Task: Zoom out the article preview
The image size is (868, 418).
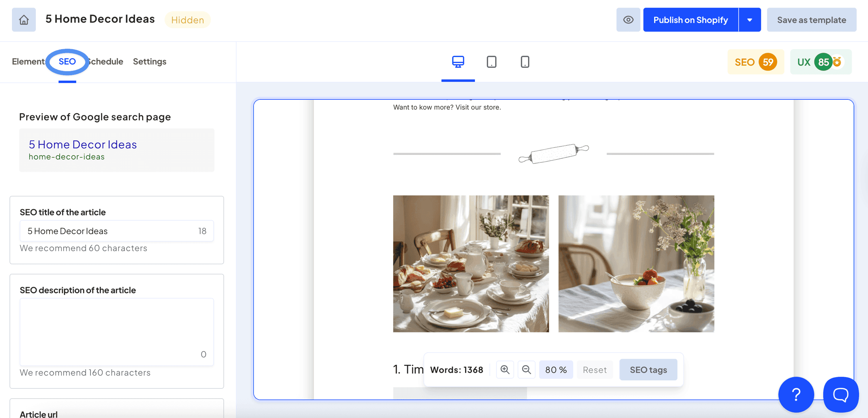Action: pos(527,370)
